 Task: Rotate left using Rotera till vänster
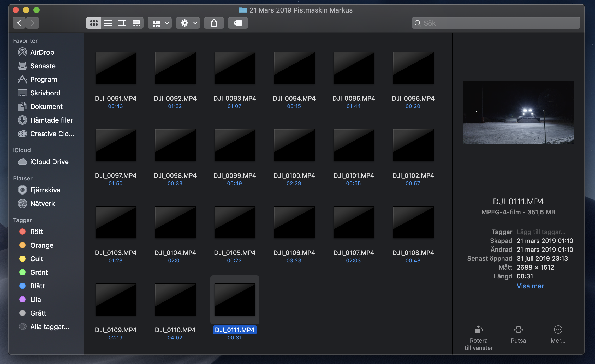(x=478, y=330)
